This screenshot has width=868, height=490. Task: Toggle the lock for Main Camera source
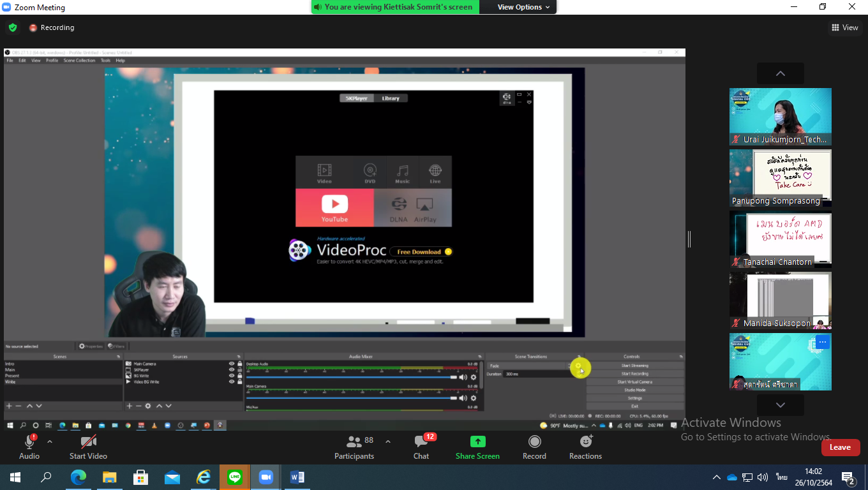(x=240, y=364)
